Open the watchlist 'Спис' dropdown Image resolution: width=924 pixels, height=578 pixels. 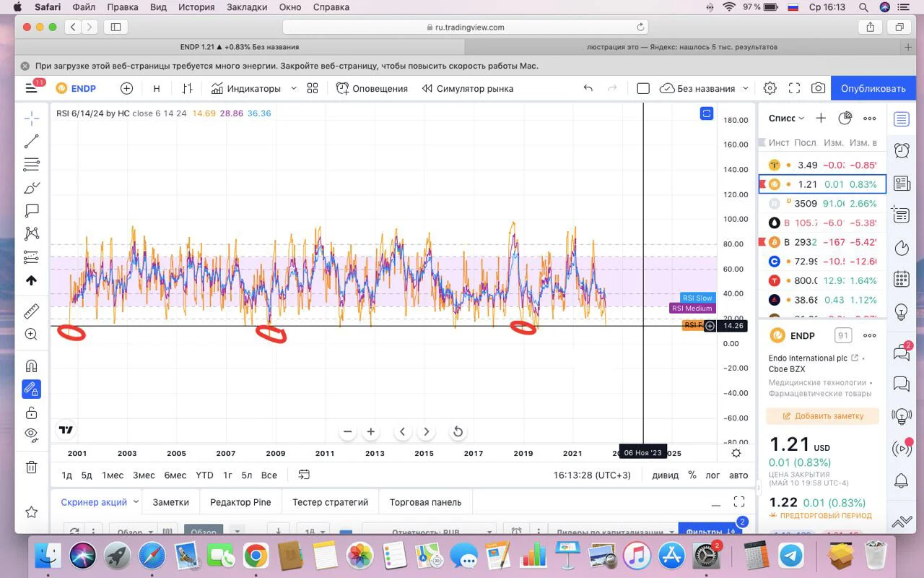pyautogui.click(x=786, y=118)
